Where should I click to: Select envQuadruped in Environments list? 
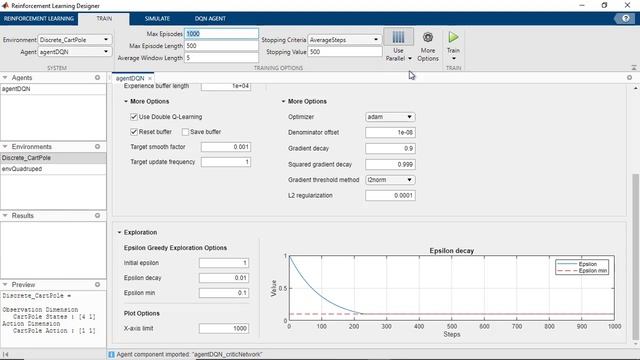pyautogui.click(x=53, y=169)
